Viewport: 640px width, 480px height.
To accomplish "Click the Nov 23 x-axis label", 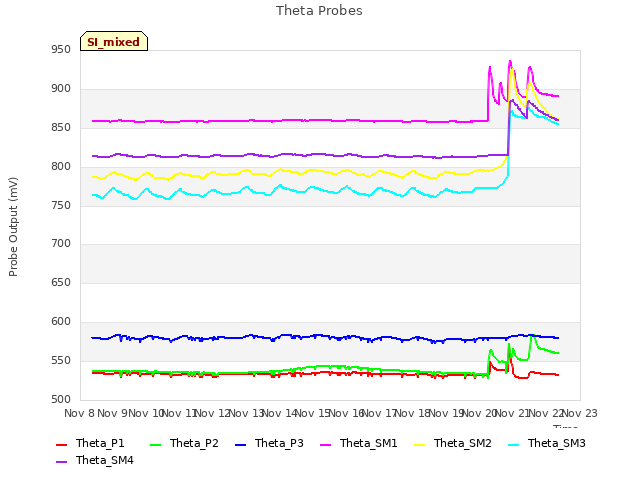I will [x=580, y=413].
